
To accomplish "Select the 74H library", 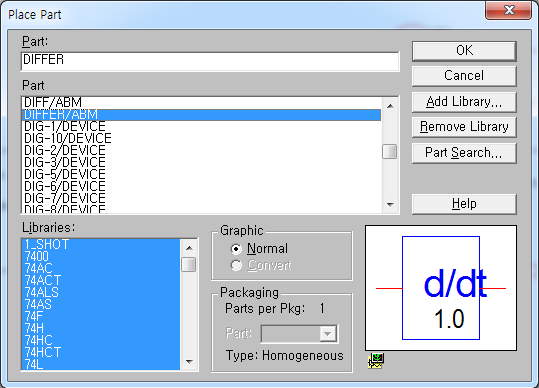I will [101, 329].
